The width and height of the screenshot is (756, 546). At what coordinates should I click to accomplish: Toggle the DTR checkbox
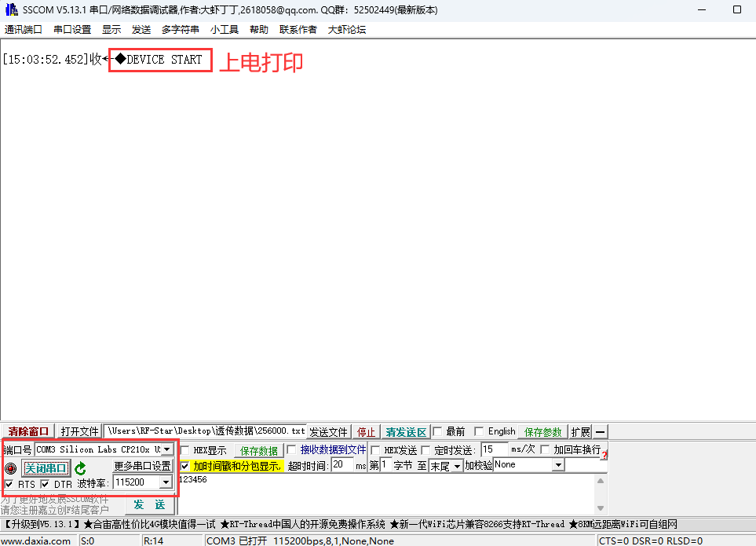tap(45, 484)
